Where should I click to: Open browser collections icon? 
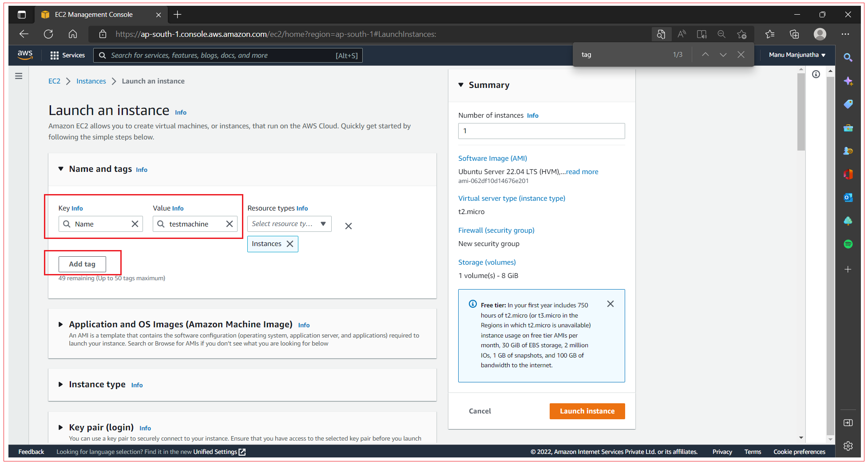(794, 34)
